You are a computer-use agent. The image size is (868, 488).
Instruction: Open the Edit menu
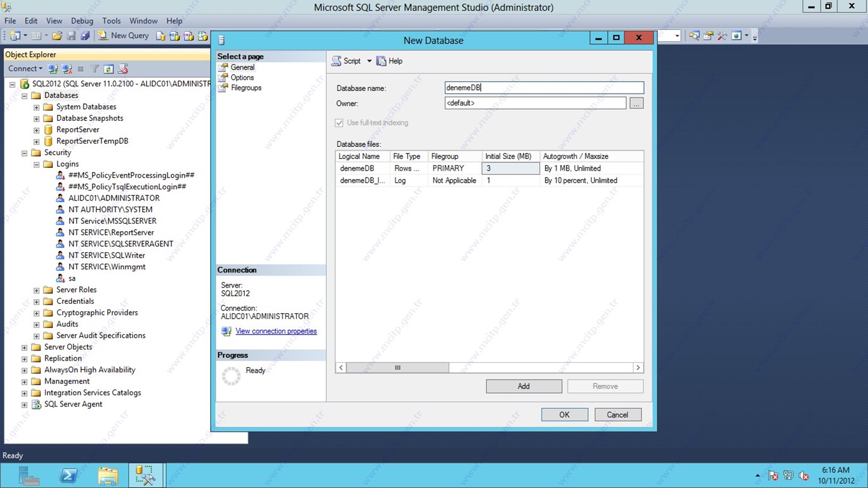point(31,21)
